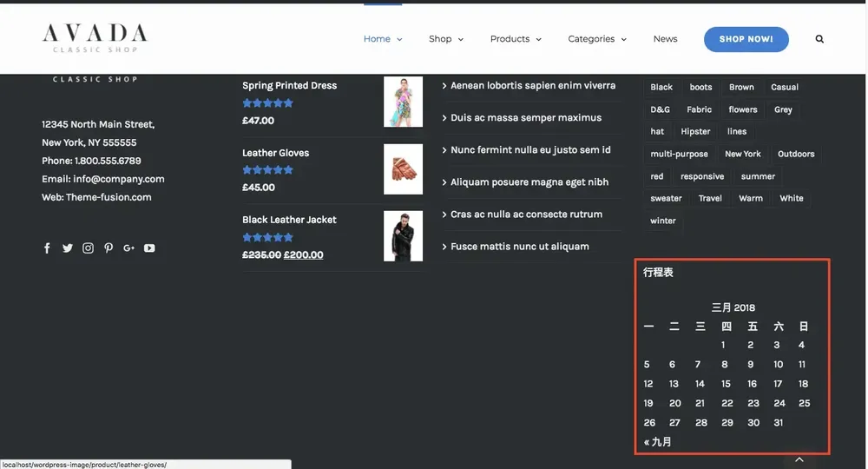Screen dimensions: 868x469
Task: Open the search icon in header
Action: pyautogui.click(x=819, y=39)
